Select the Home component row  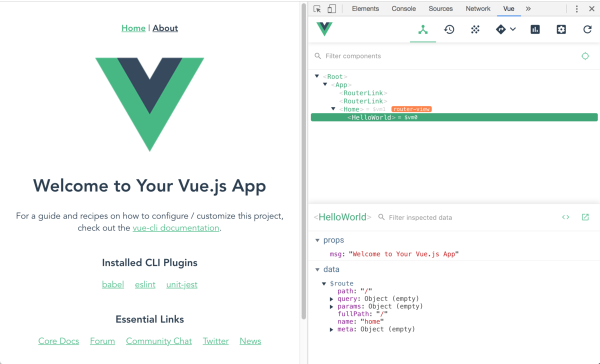point(454,109)
